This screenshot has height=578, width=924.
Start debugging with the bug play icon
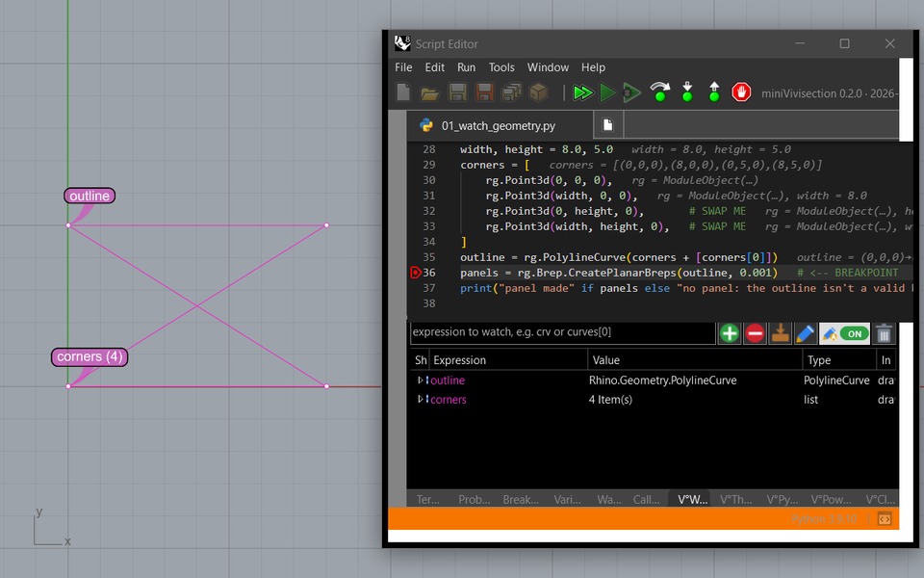[632, 92]
